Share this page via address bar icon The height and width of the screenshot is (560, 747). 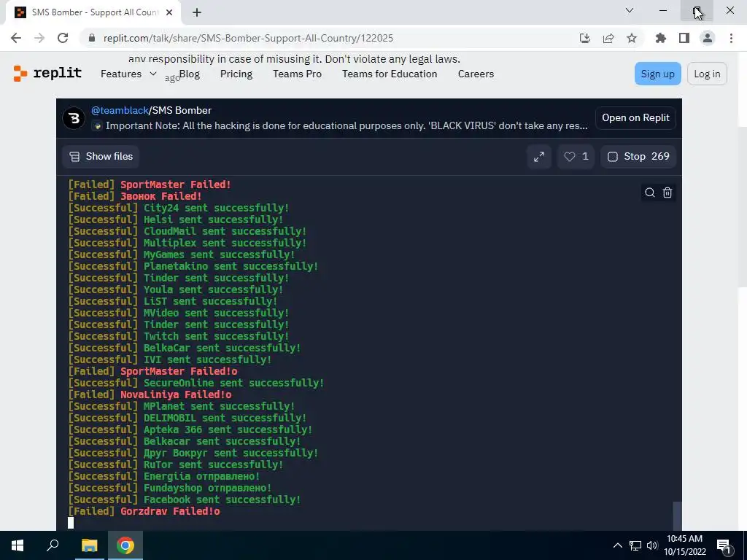click(608, 38)
